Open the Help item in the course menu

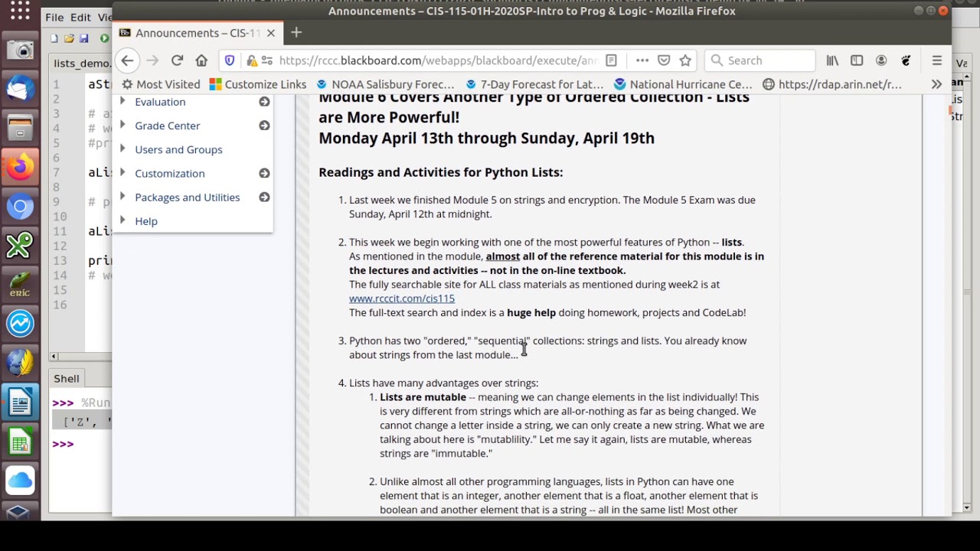[x=146, y=221]
